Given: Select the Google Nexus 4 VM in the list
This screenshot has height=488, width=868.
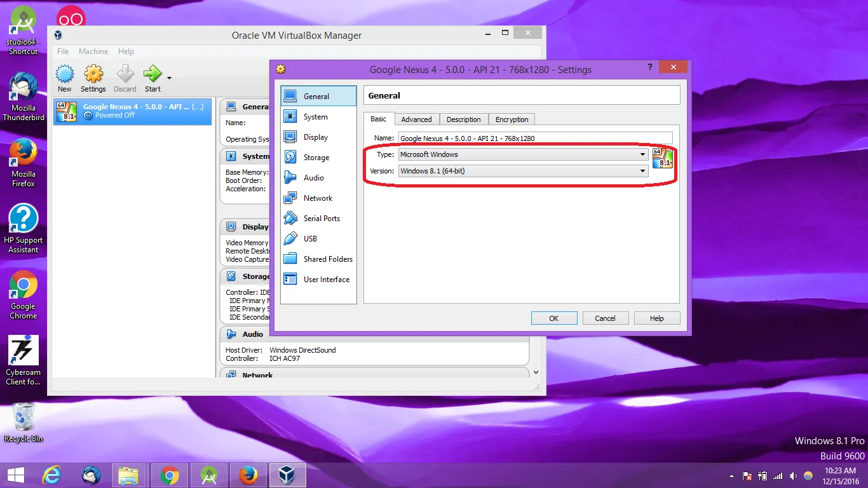Looking at the screenshot, I should 132,111.
